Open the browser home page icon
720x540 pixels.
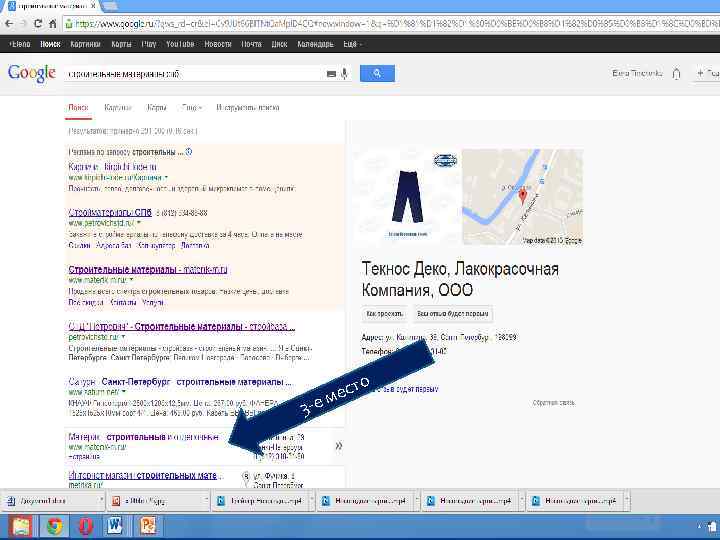tap(53, 24)
